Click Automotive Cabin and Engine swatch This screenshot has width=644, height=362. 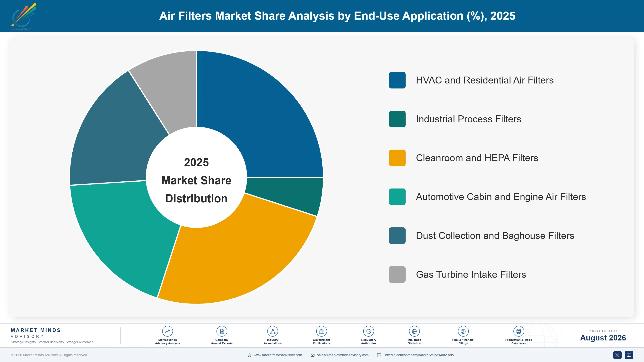397,197
